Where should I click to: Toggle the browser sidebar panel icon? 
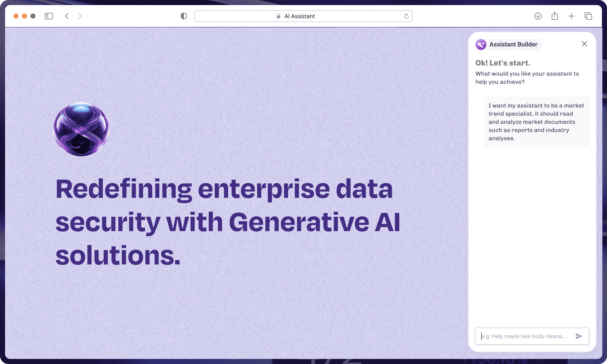(x=49, y=16)
